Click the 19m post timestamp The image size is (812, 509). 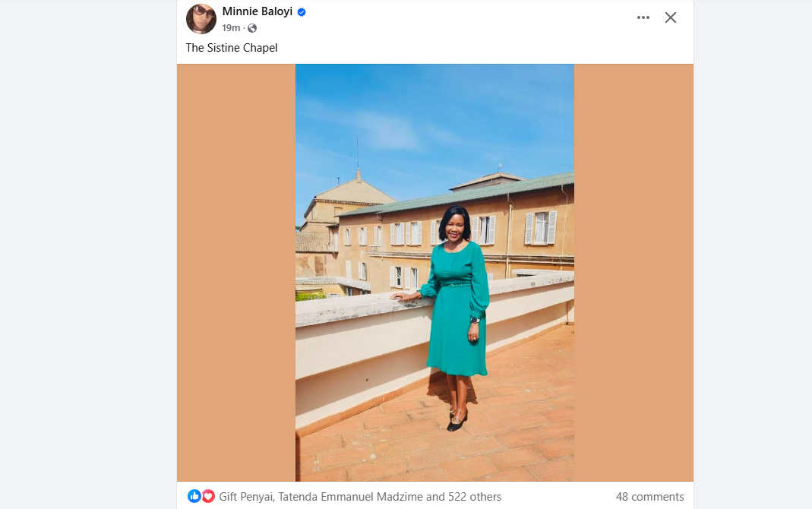pyautogui.click(x=230, y=28)
